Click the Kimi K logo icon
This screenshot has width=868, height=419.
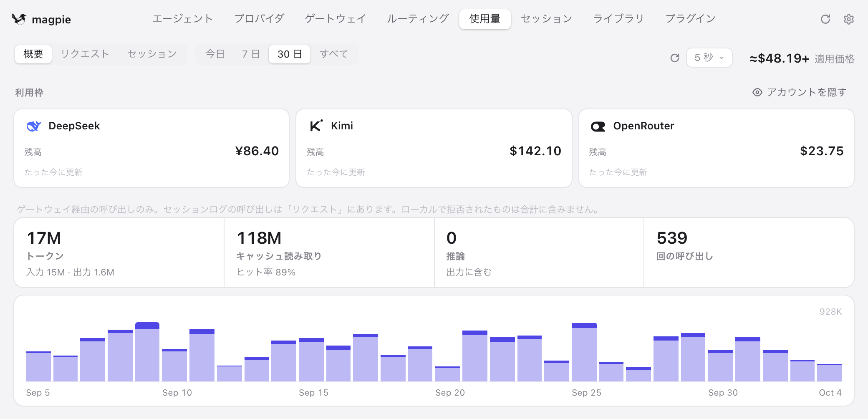(x=316, y=126)
